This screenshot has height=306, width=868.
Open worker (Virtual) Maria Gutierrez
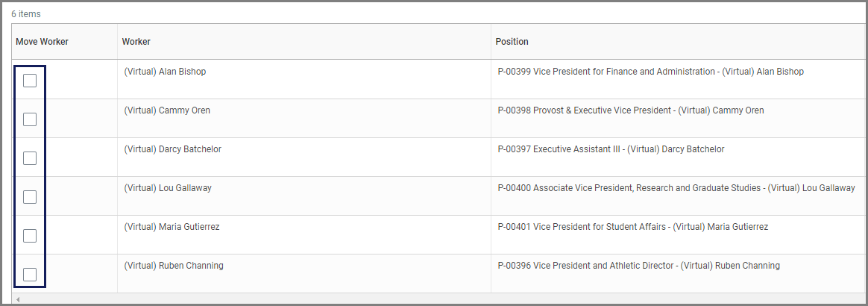(x=172, y=227)
